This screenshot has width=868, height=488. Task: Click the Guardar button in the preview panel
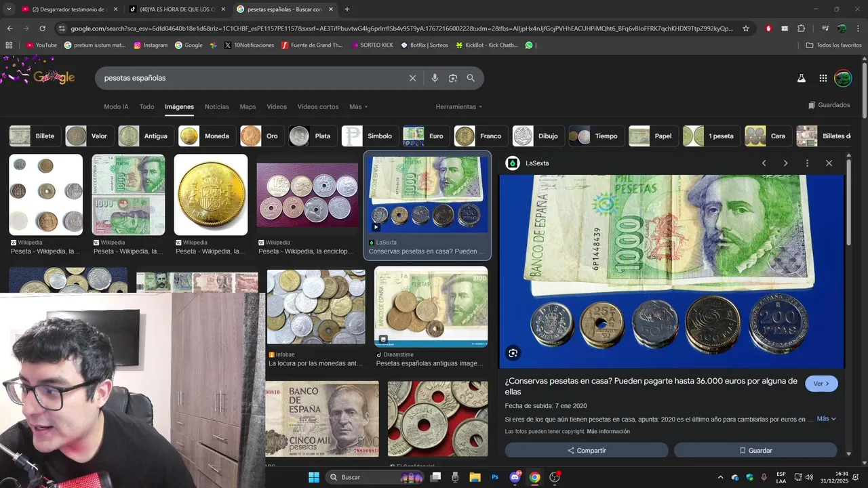coord(755,450)
